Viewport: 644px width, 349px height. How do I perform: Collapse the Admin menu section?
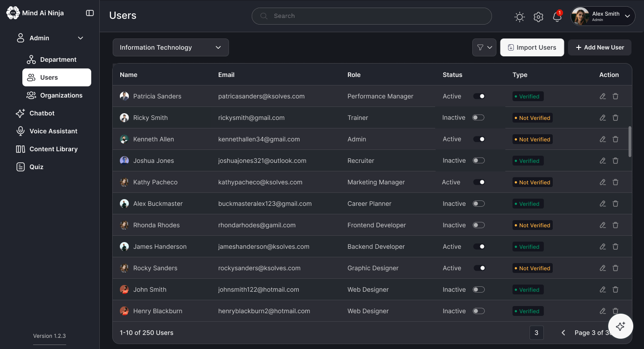(x=80, y=38)
